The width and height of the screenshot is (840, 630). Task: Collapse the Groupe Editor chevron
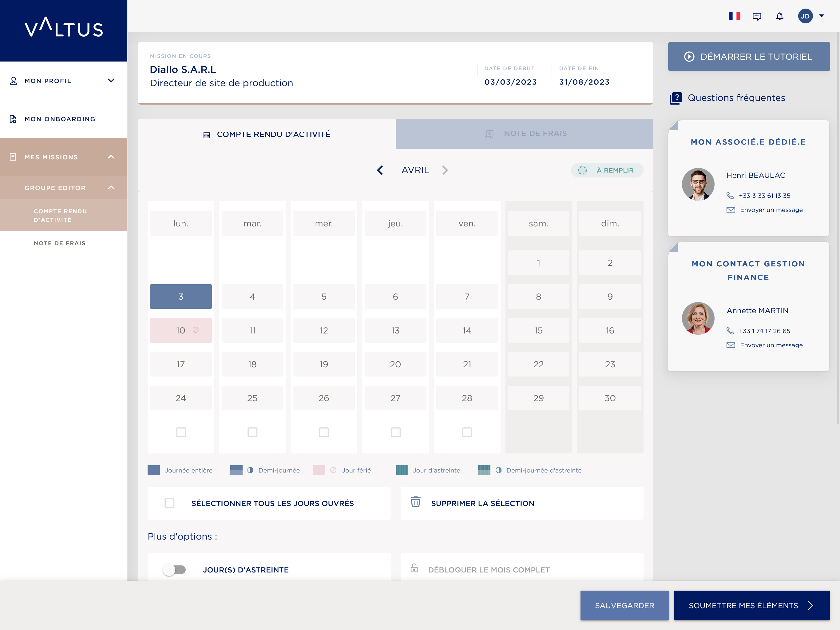tap(111, 187)
